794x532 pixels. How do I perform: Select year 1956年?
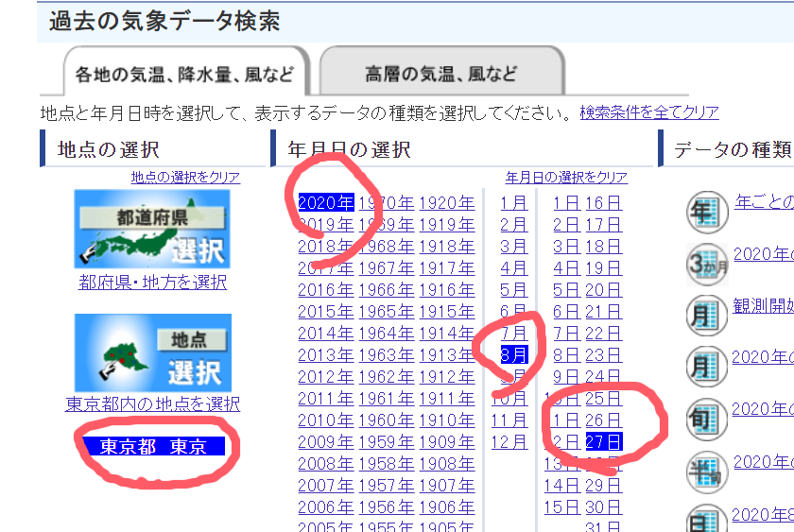387,507
